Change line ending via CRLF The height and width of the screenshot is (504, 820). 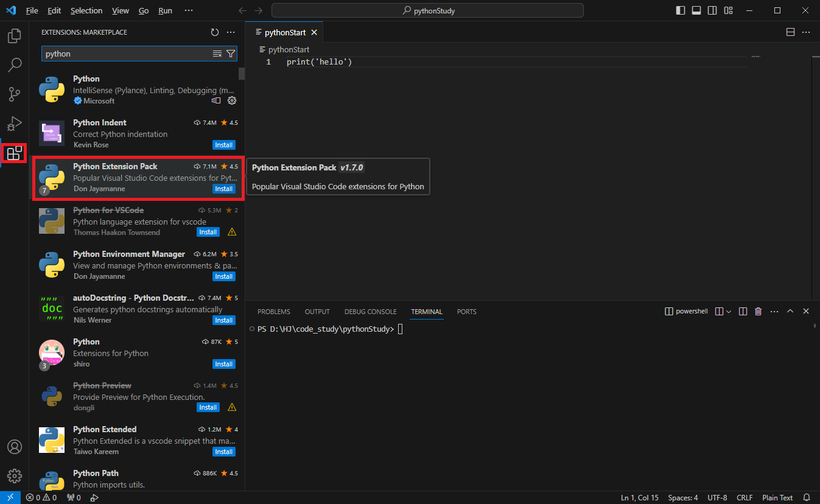[745, 498]
